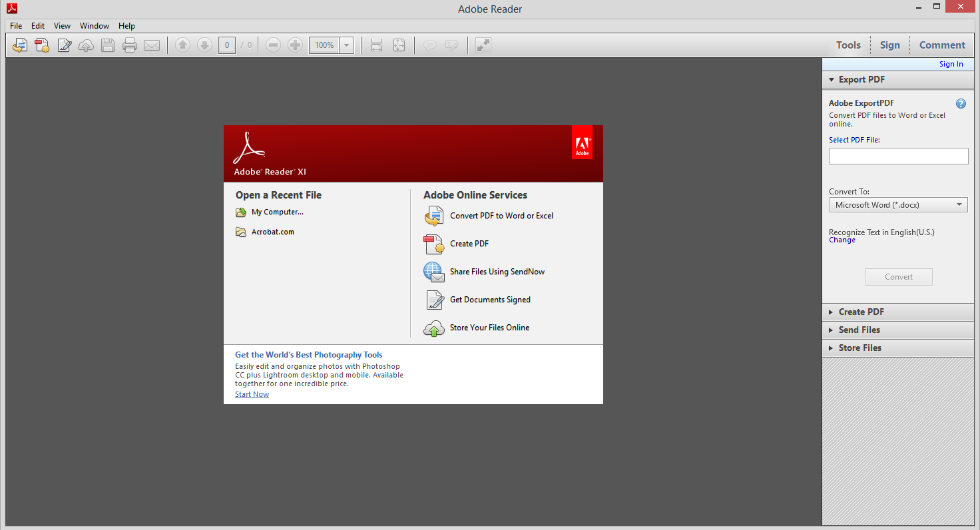Click the Convert PDF to Word or Excel icon
The height and width of the screenshot is (530, 980).
433,216
